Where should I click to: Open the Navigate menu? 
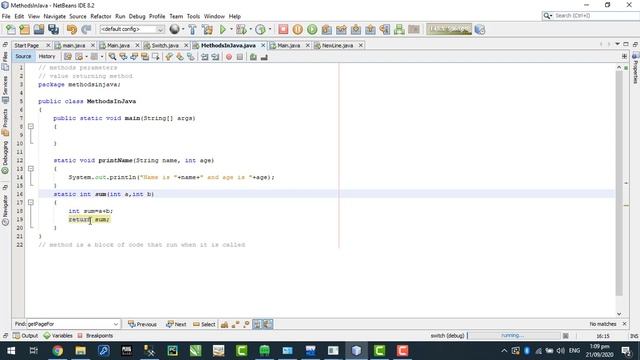[x=55, y=16]
